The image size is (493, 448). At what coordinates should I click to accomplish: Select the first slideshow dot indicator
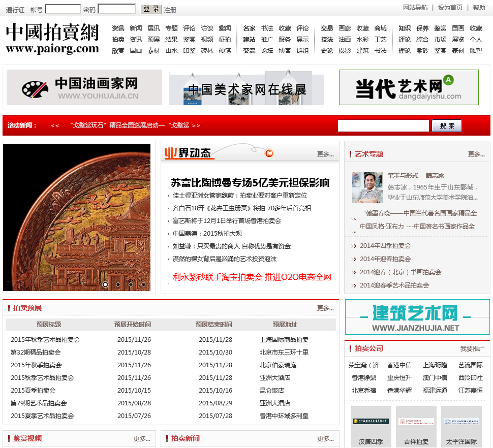(105, 284)
